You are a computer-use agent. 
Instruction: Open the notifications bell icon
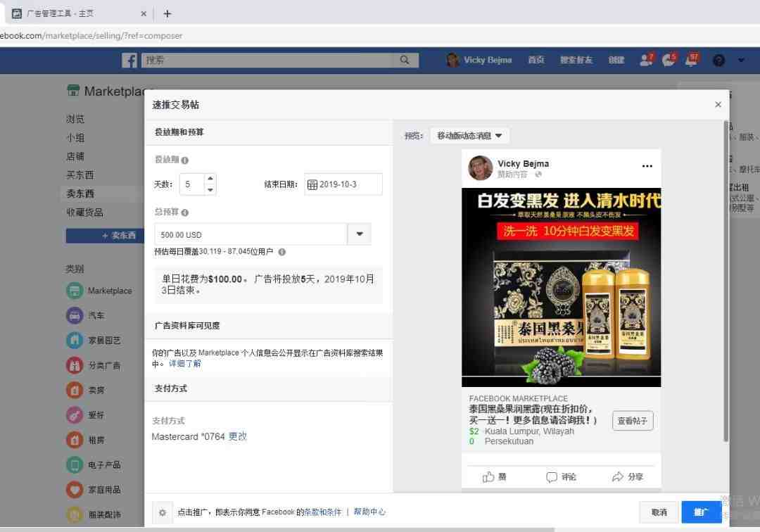(691, 60)
